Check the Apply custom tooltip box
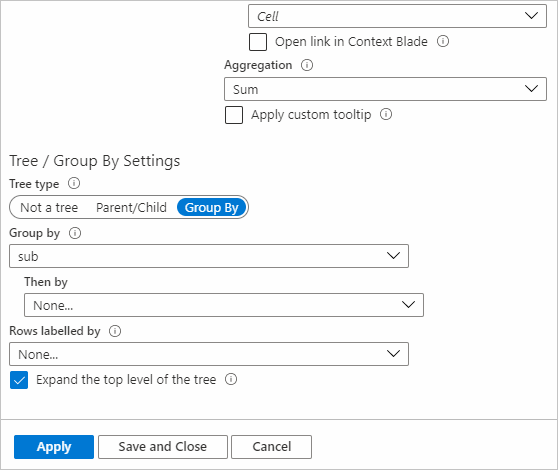This screenshot has height=470, width=558. (x=234, y=115)
